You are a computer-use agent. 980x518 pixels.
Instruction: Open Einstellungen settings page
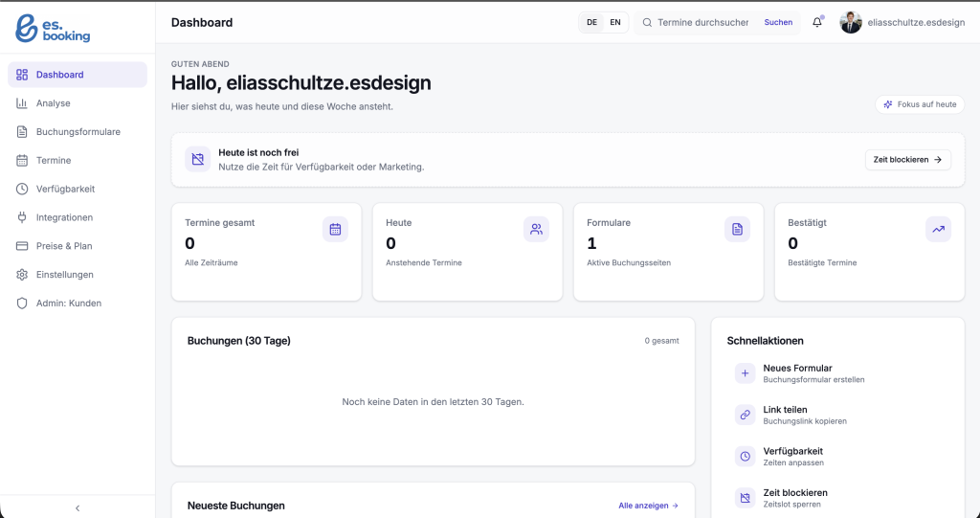[78, 275]
